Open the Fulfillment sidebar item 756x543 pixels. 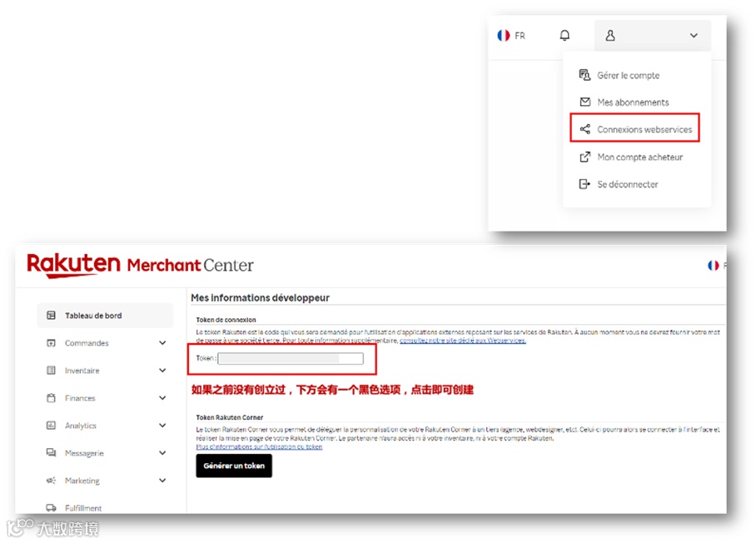click(x=83, y=508)
